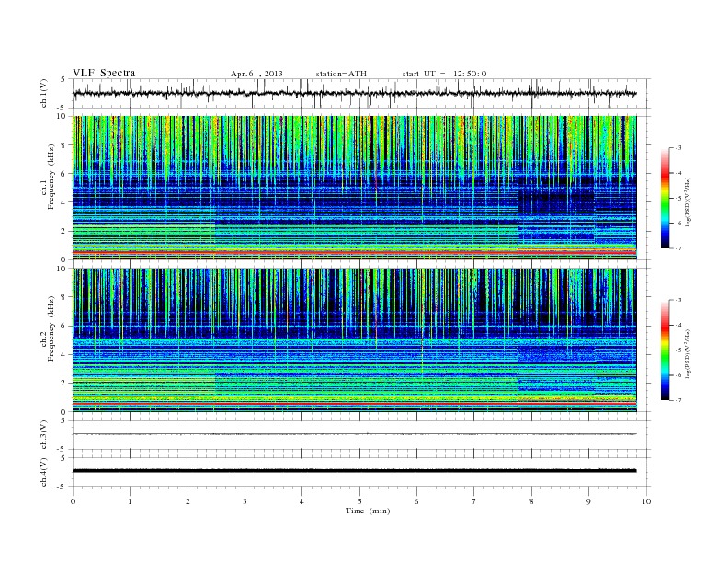Click the date text "Apr.6 , 2013"
The image size is (728, 563).
pos(256,74)
